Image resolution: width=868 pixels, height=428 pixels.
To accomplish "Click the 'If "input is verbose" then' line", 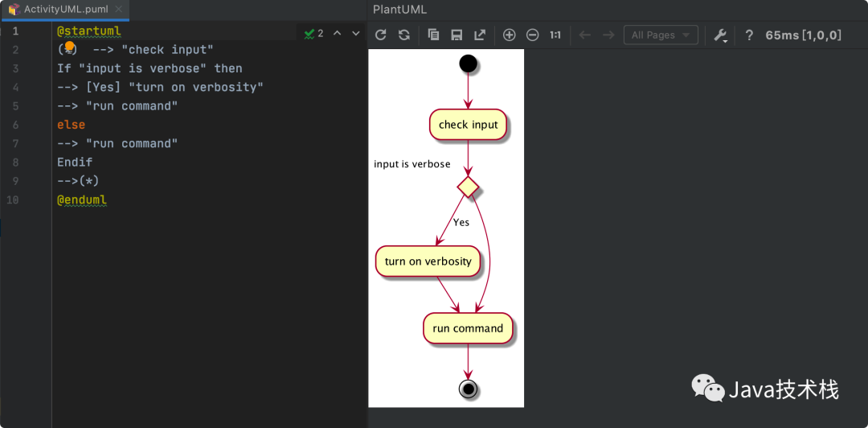I will [150, 68].
